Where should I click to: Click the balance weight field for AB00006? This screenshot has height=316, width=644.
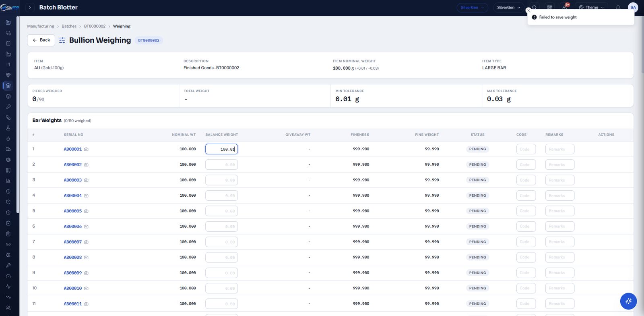(221, 227)
